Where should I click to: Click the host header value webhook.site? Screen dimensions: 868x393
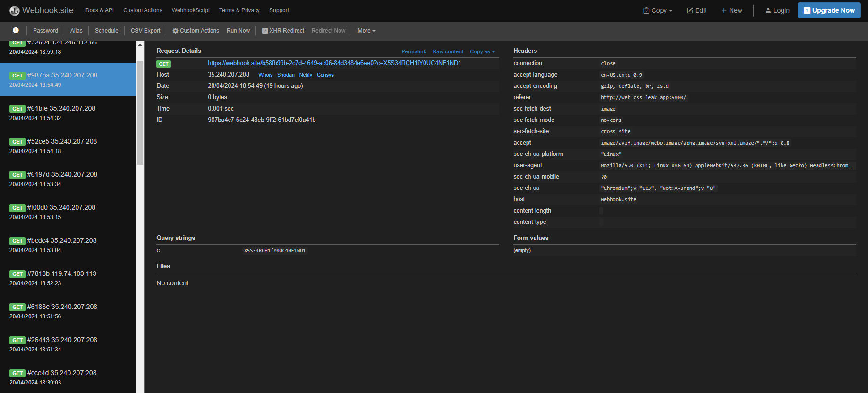[618, 199]
